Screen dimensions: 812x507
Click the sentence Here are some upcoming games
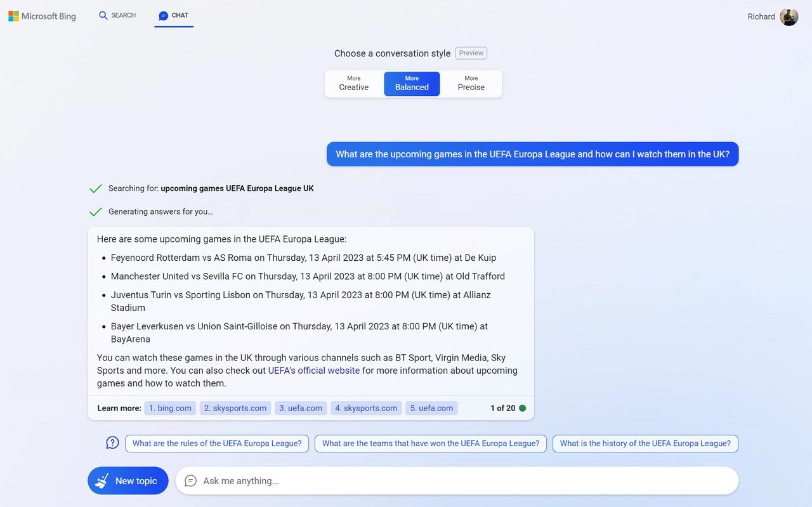point(222,239)
